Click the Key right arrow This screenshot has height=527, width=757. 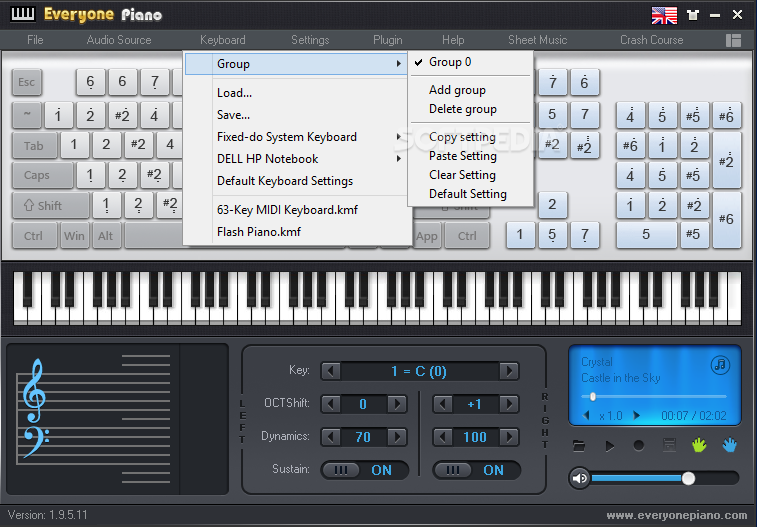[x=509, y=372]
